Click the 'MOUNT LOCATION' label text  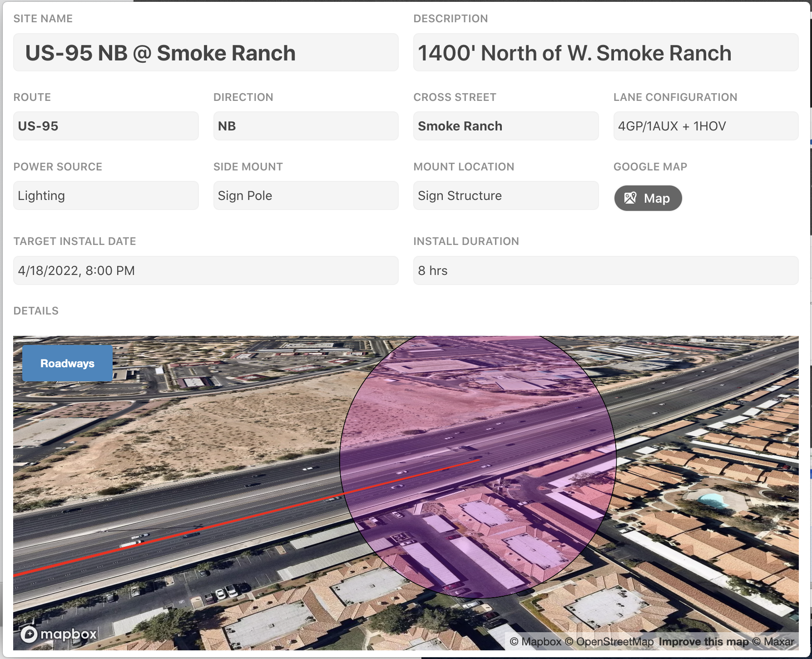[464, 167]
